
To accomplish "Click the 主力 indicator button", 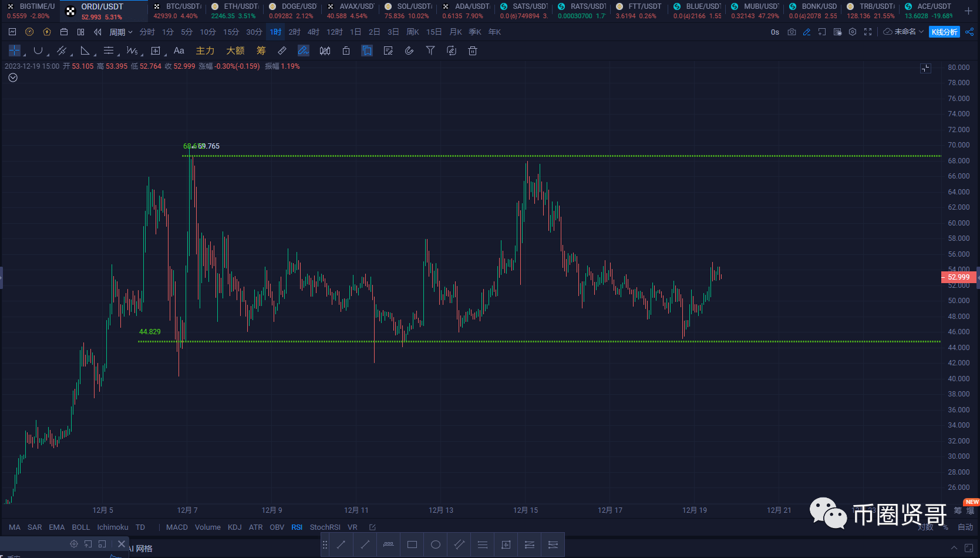I will click(x=205, y=51).
